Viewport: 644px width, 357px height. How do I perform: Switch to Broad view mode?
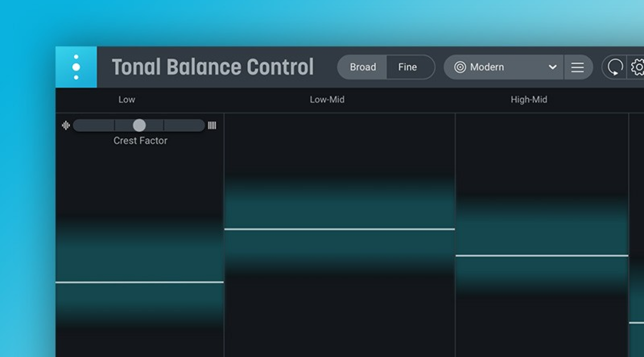tap(363, 67)
